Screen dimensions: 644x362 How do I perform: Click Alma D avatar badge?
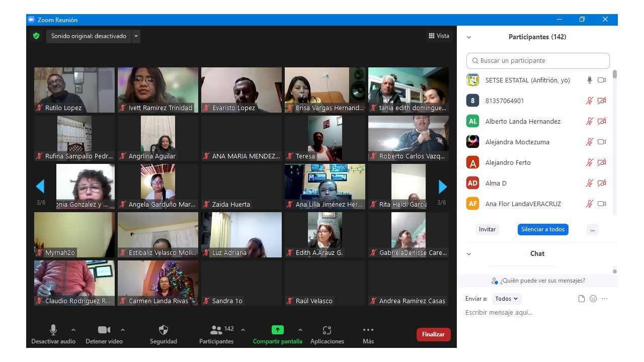point(472,183)
